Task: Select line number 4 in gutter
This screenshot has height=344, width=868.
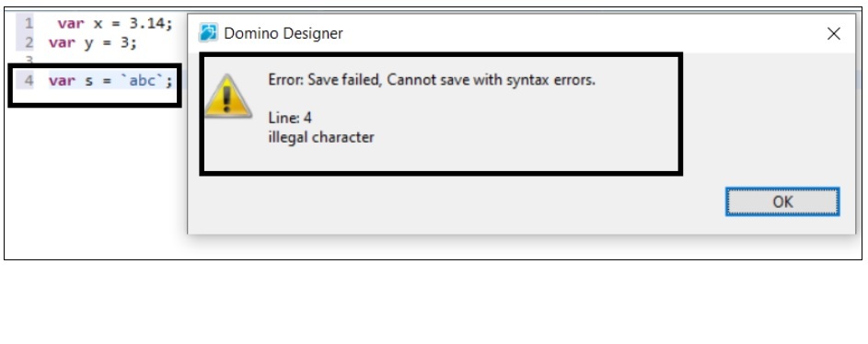Action: (29, 81)
